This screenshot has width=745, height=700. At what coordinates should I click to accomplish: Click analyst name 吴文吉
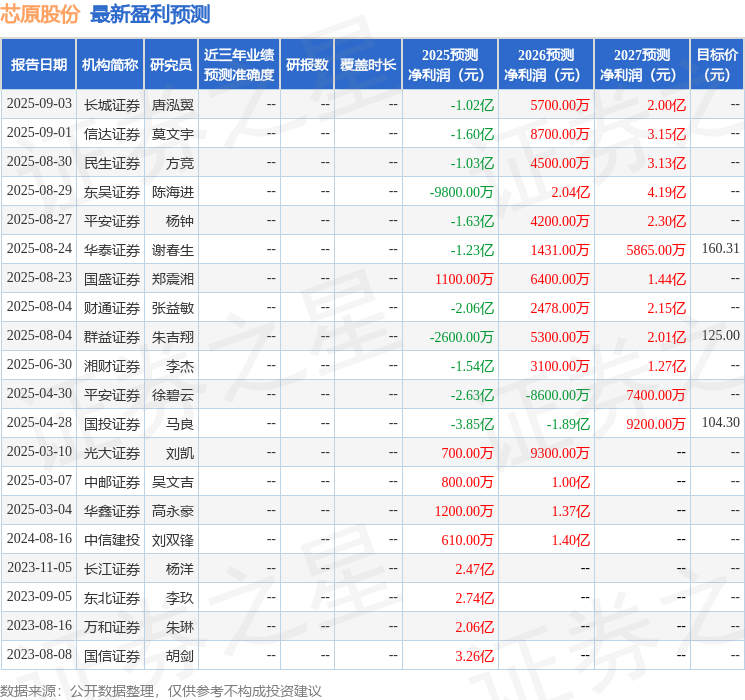tap(172, 482)
